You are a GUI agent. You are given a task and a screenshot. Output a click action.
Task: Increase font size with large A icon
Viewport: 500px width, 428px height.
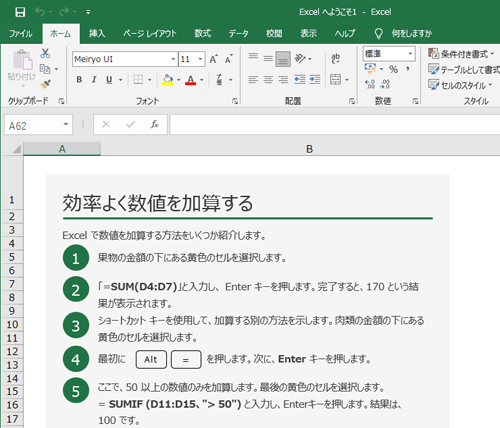point(214,59)
